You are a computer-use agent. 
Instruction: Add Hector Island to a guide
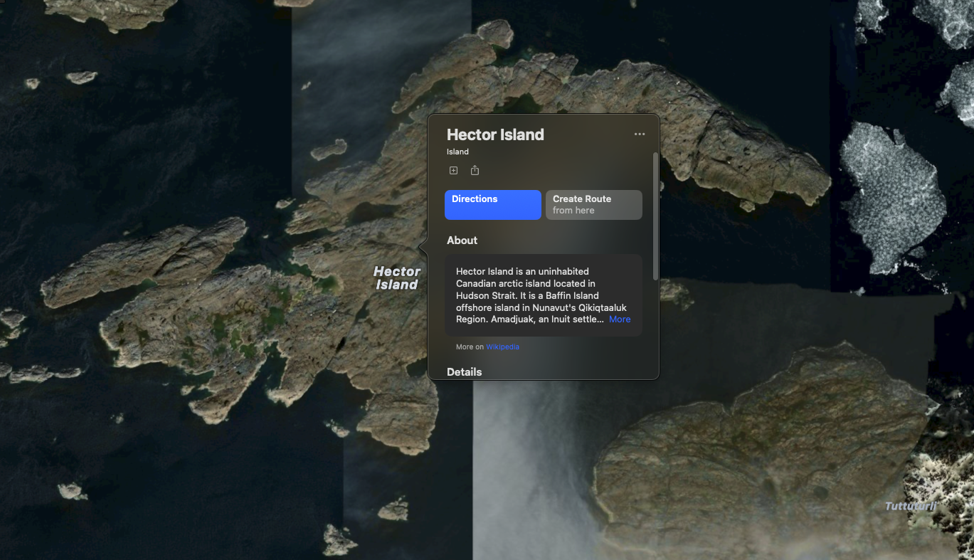[x=453, y=171]
